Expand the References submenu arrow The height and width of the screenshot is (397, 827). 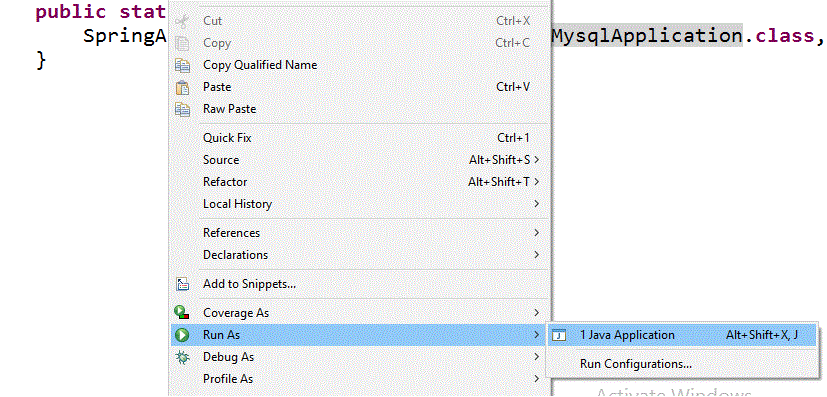[x=536, y=233]
